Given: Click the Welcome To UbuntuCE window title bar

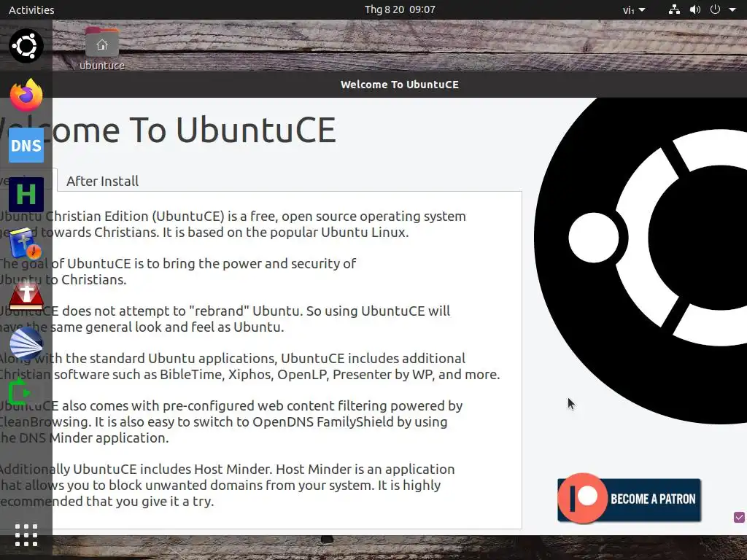Looking at the screenshot, I should [400, 85].
